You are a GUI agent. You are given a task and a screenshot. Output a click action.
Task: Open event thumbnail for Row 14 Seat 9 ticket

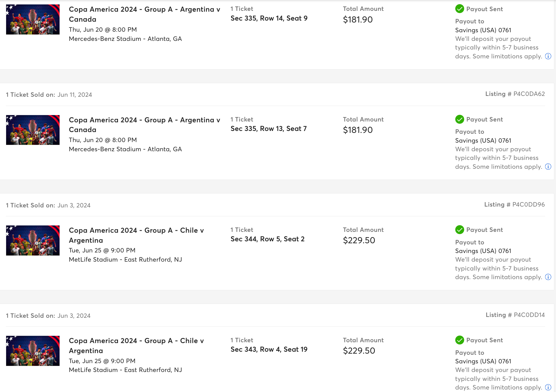33,19
